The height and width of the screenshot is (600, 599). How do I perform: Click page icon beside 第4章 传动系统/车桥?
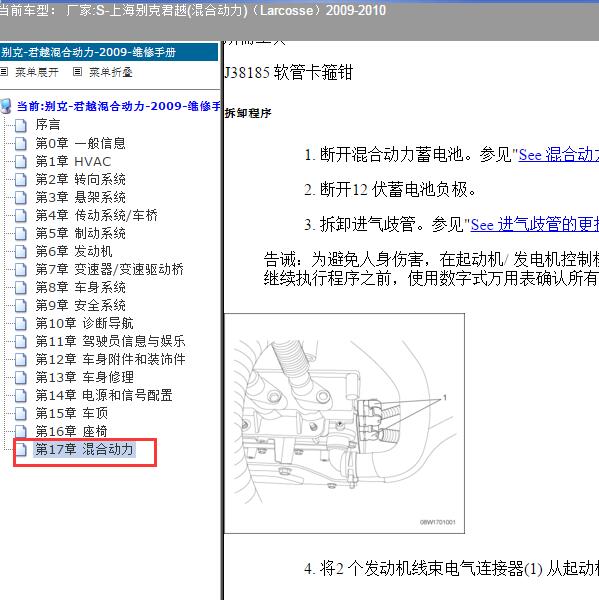coord(21,215)
